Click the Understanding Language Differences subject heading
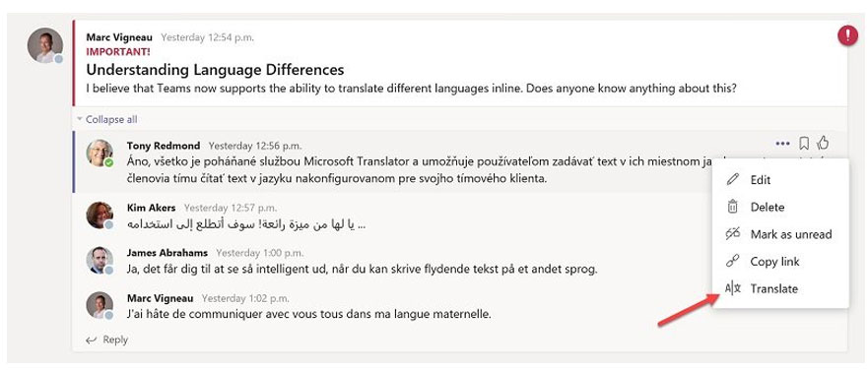868x371 pixels. click(x=216, y=70)
